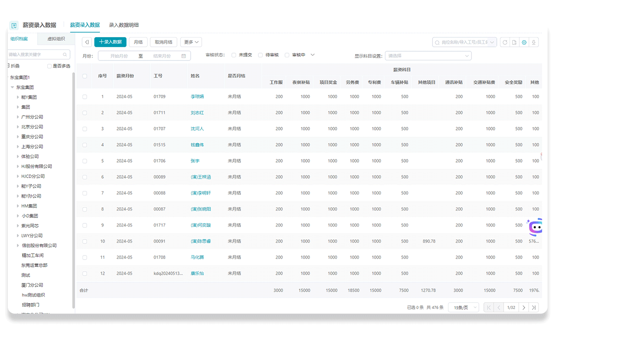Click the calendar icon in month range
This screenshot has width=620, height=364.
[184, 56]
